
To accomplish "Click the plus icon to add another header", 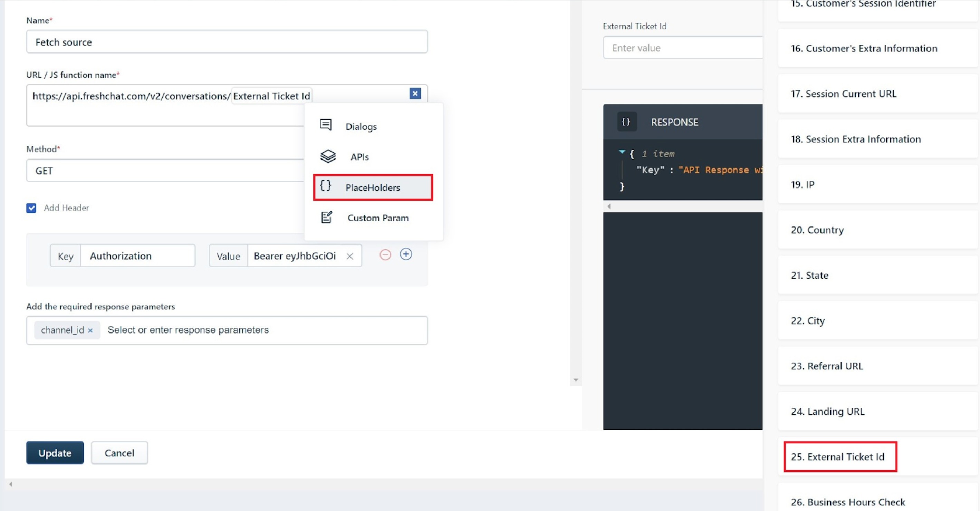I will click(406, 254).
